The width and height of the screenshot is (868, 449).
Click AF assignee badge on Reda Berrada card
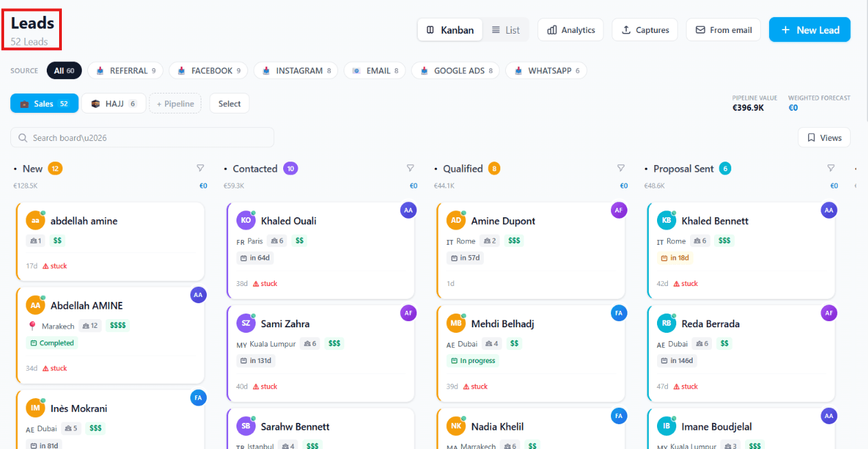point(830,314)
